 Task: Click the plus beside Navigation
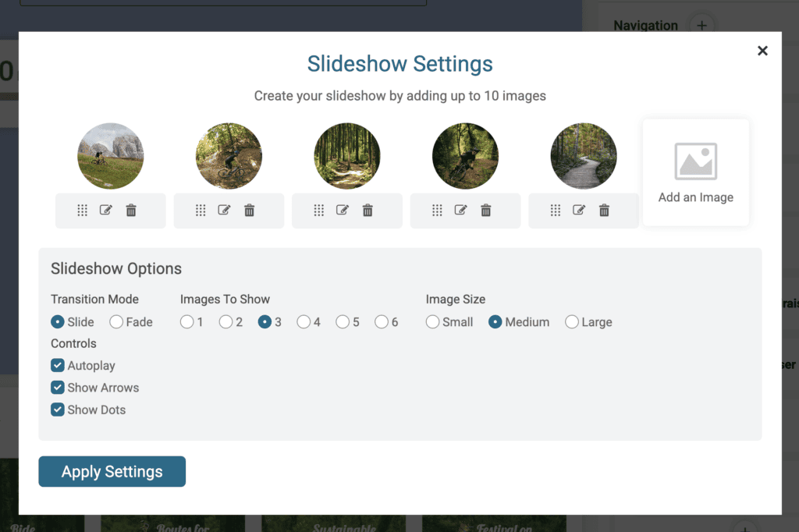point(701,26)
